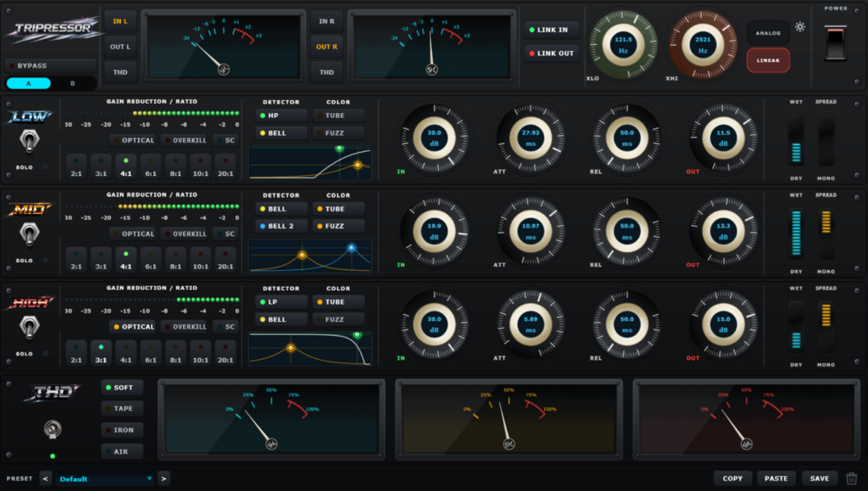Screen dimensions: 868x491
Task: Switch to preset slot A
Action: point(29,84)
